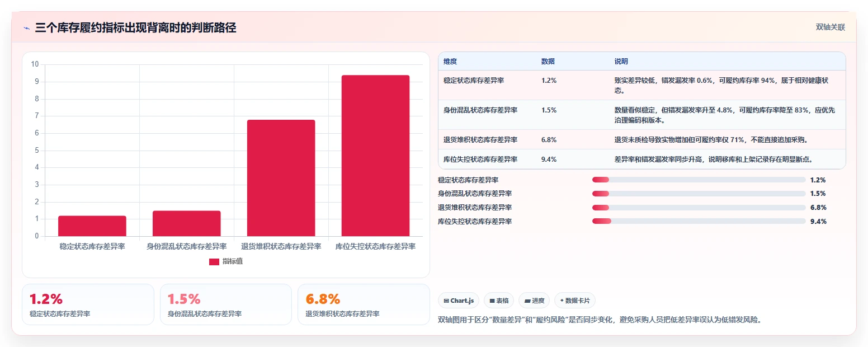
Task: Select the 退货堆积状态库存差异率 table row name
Action: (480, 139)
